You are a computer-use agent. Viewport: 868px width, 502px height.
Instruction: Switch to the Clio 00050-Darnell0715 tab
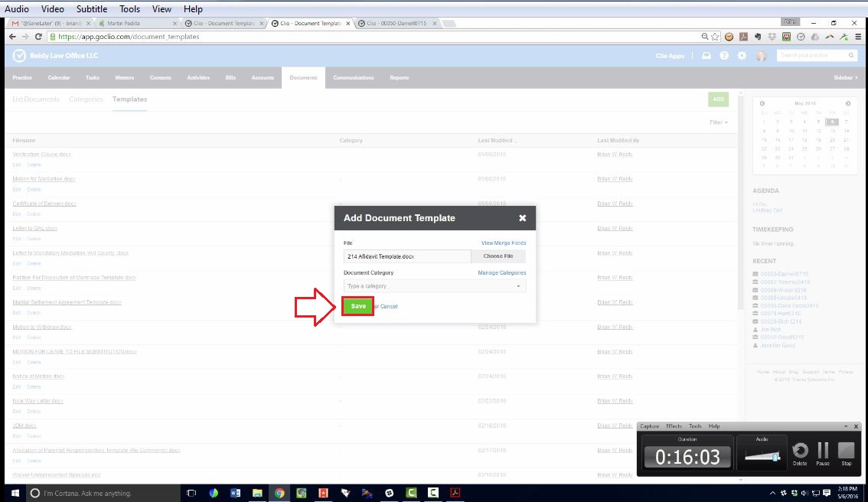[396, 23]
